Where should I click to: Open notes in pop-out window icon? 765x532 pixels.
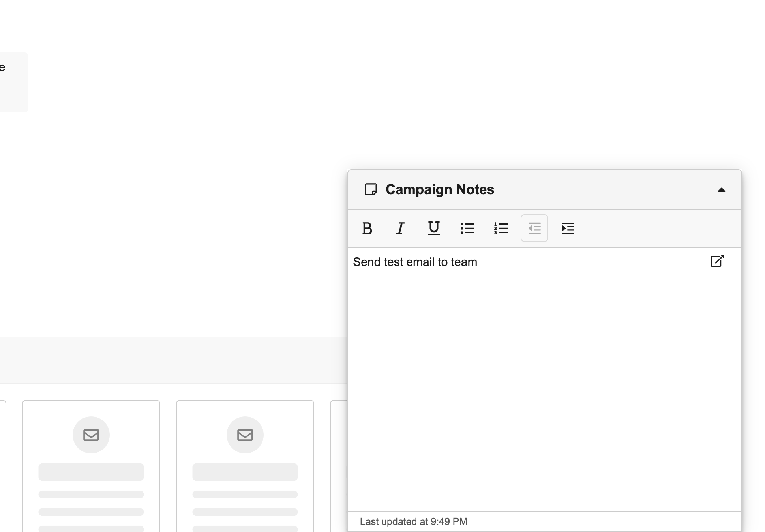(717, 261)
